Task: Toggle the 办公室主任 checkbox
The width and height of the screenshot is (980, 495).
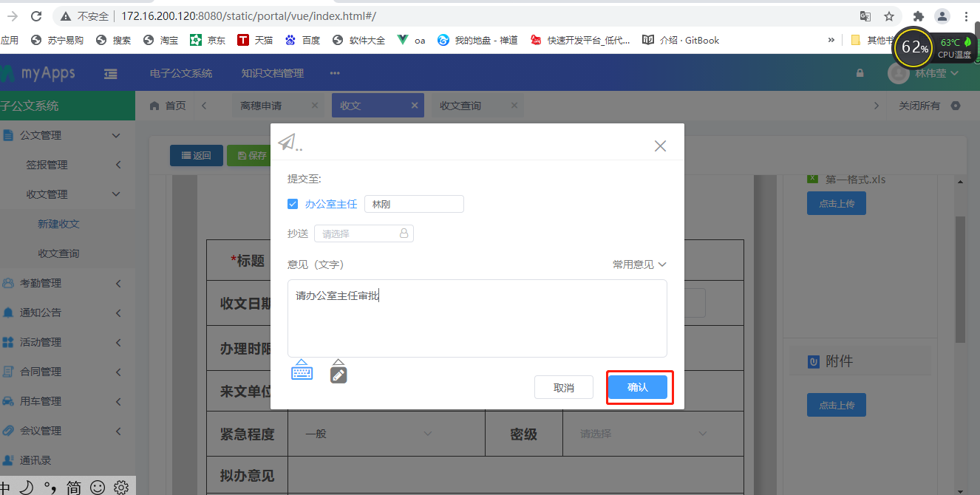Action: pos(293,204)
